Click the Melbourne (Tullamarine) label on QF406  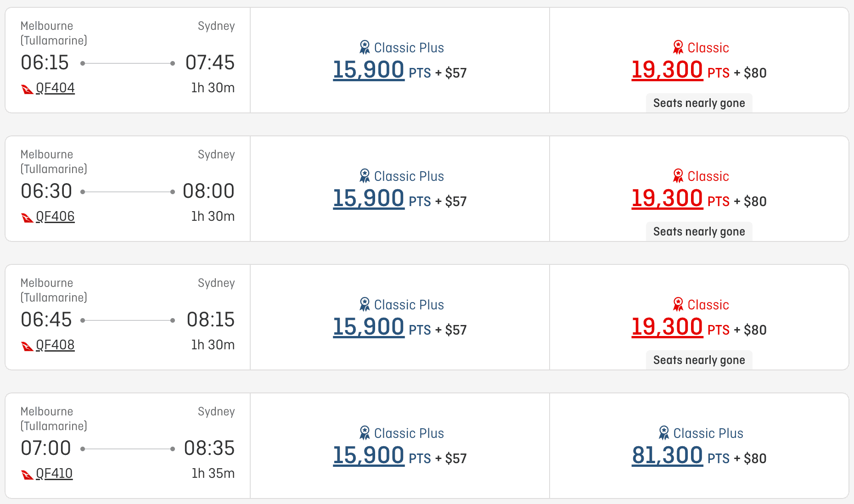pyautogui.click(x=53, y=161)
